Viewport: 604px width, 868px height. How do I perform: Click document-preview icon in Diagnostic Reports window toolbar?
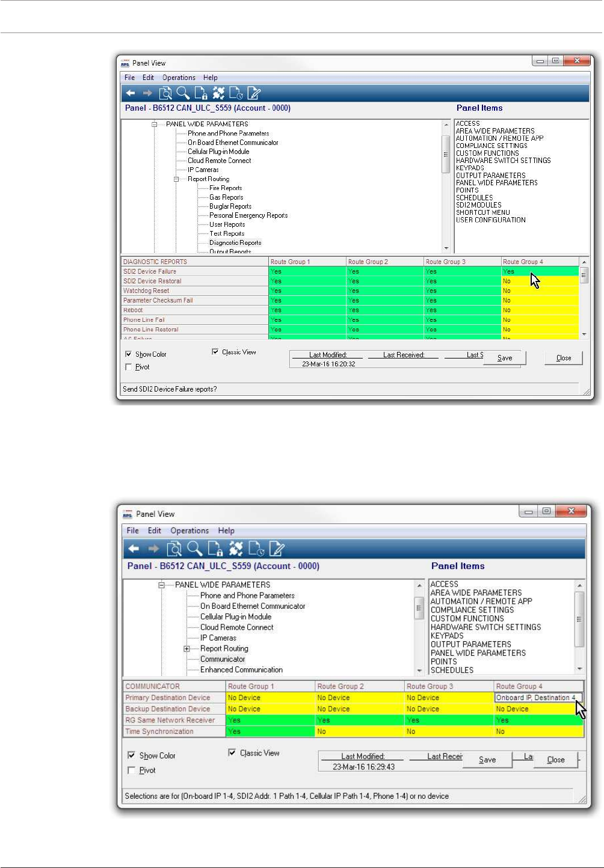coord(165,93)
